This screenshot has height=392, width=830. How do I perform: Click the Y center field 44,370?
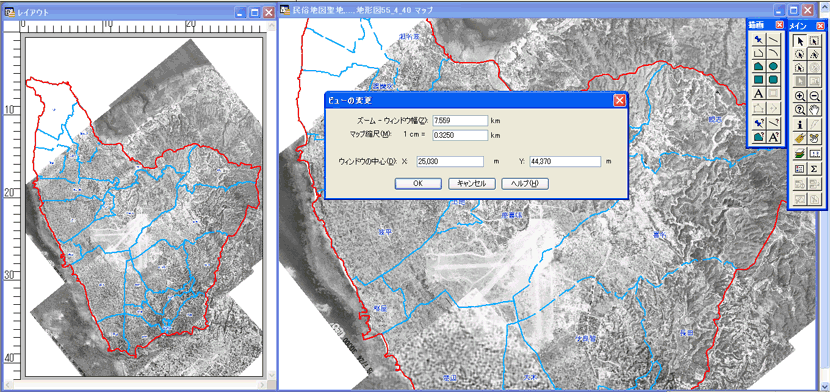point(565,161)
